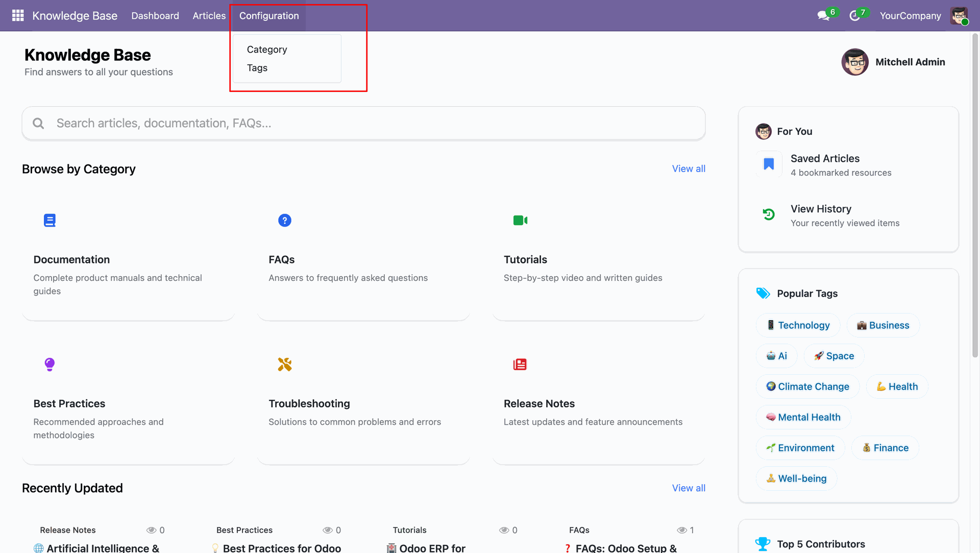Open the YourCompany company switcher
Screen dimensions: 980x553
[x=910, y=16]
